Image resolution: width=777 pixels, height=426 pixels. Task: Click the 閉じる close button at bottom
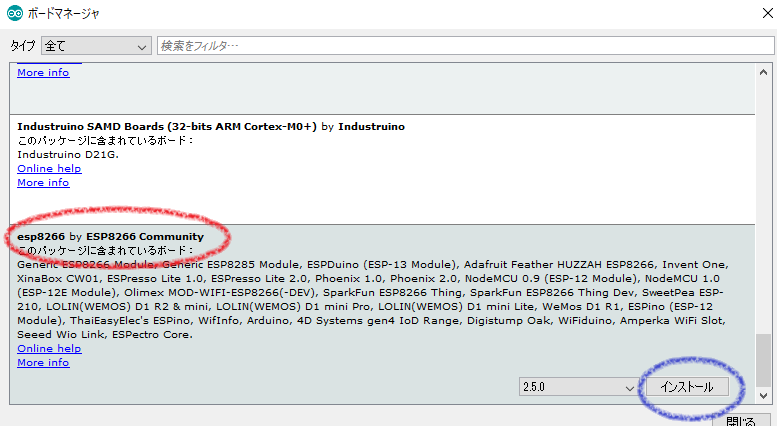coord(741,421)
